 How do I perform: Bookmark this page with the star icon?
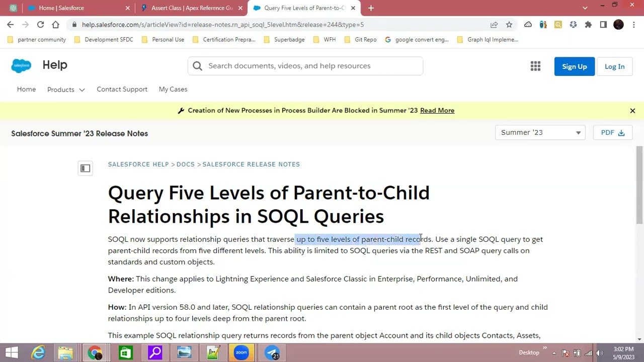[509, 25]
